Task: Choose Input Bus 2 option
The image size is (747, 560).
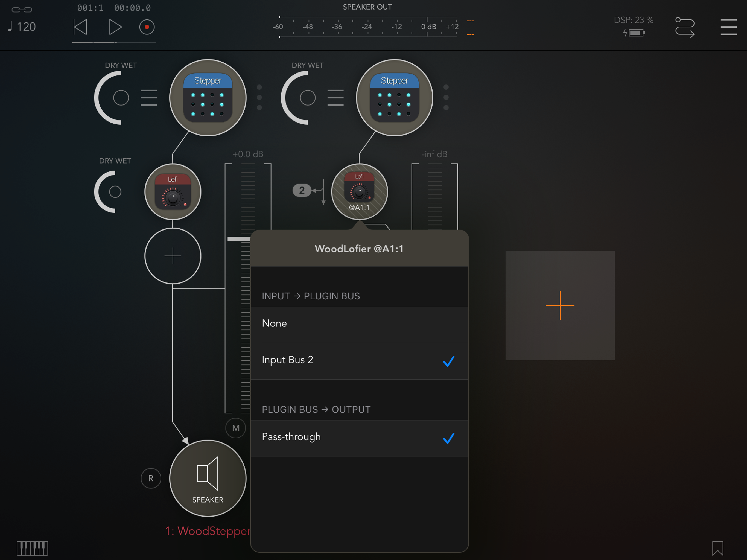Action: point(359,360)
